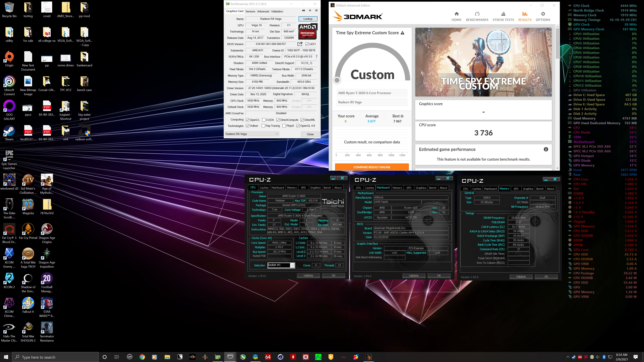Viewport: 644px width, 362px height.
Task: Click the File Explorer taskbar icon
Action: coord(167,357)
